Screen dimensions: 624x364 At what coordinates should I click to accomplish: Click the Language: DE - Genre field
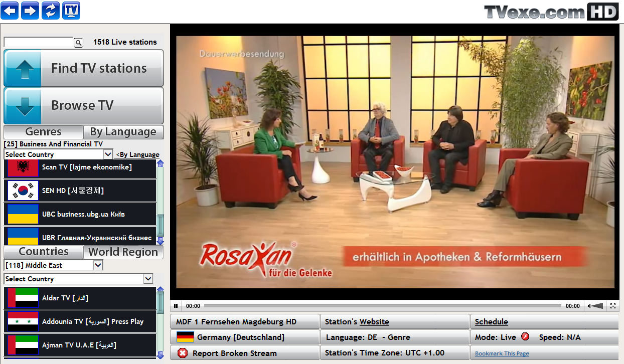point(395,337)
